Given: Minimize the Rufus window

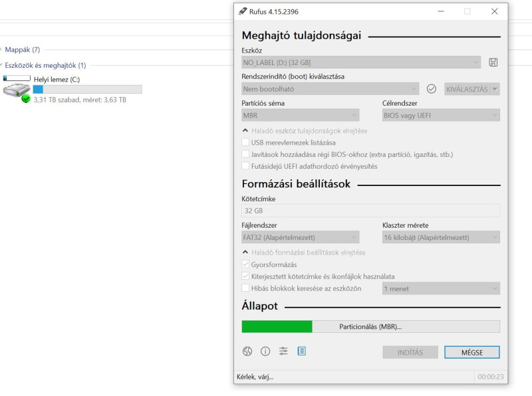Looking at the screenshot, I should click(441, 11).
